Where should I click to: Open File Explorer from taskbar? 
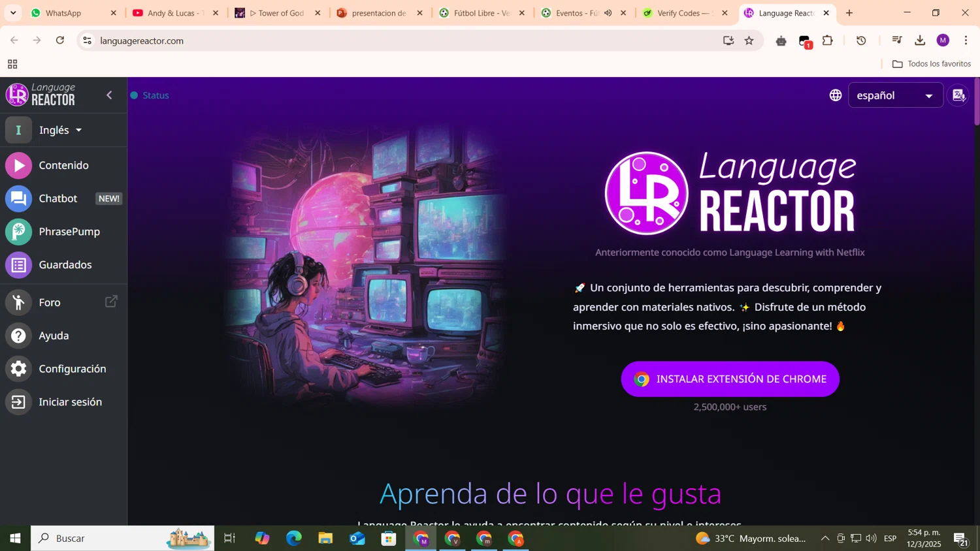(x=325, y=539)
